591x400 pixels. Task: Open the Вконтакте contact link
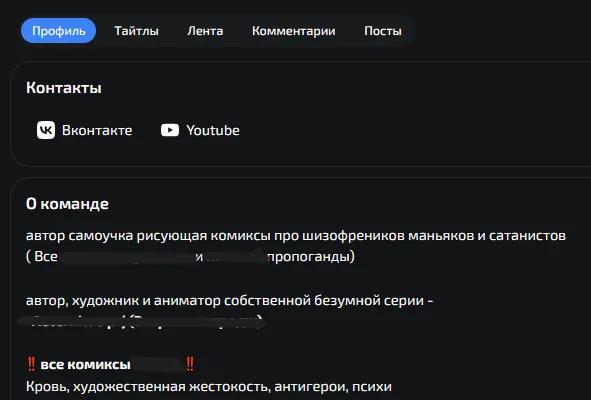tap(85, 130)
